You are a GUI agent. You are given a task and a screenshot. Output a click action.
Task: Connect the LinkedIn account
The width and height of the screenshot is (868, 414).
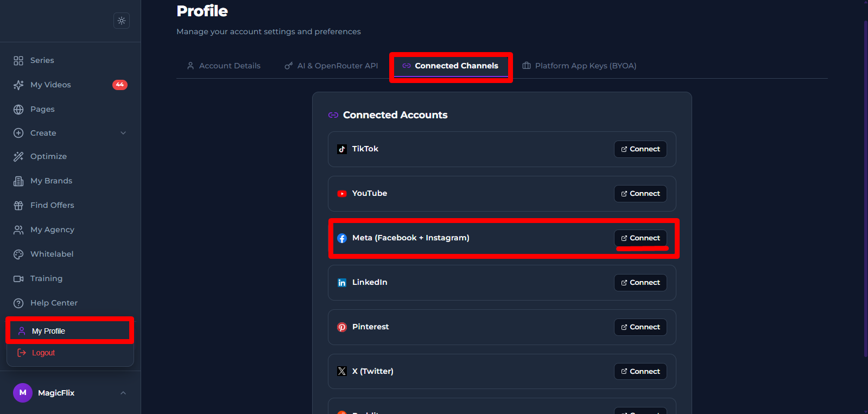(x=641, y=283)
